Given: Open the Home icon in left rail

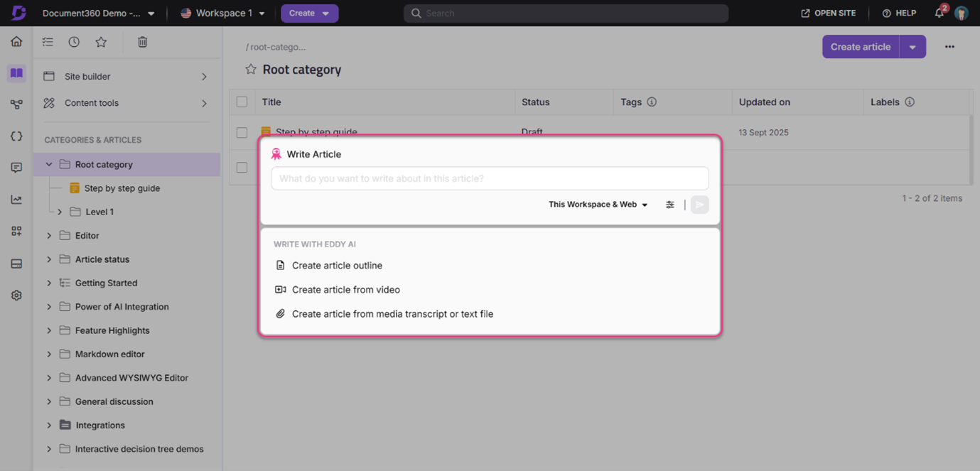Looking at the screenshot, I should click(x=16, y=41).
